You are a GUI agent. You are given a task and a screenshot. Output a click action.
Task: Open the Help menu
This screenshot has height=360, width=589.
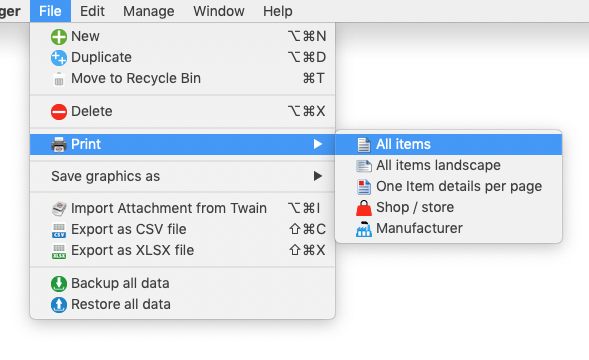coord(278,11)
